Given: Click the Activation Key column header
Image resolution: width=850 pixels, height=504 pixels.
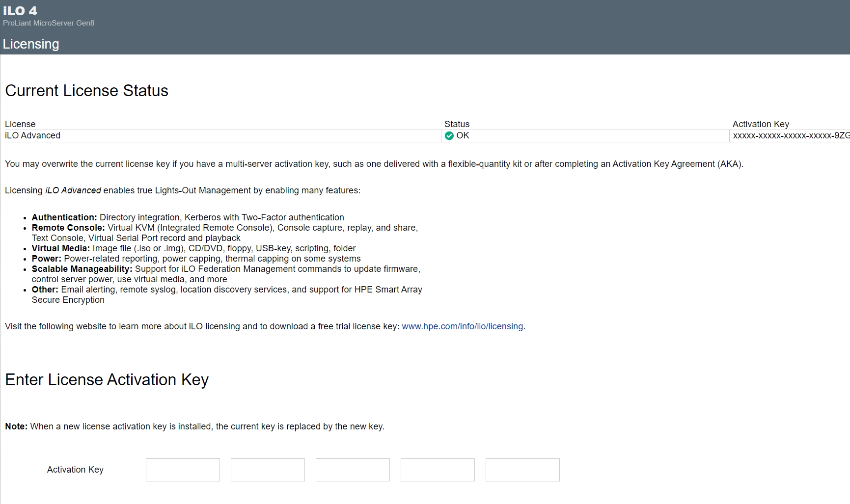Looking at the screenshot, I should pos(761,124).
